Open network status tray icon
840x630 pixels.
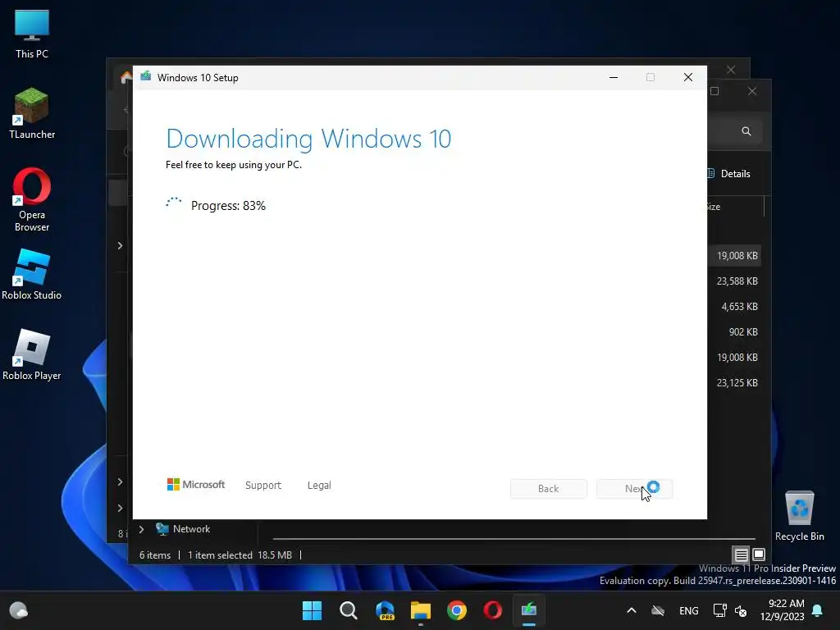(719, 610)
